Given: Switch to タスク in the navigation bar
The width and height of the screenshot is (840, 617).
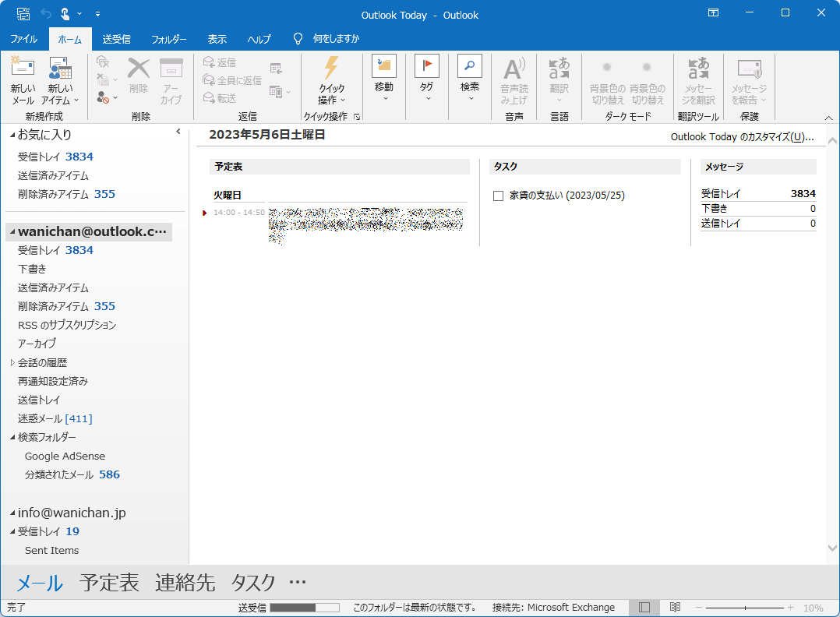Looking at the screenshot, I should click(252, 583).
